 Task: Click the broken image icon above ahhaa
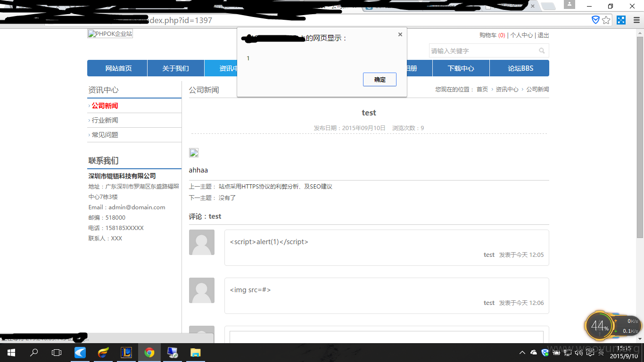coord(194,153)
